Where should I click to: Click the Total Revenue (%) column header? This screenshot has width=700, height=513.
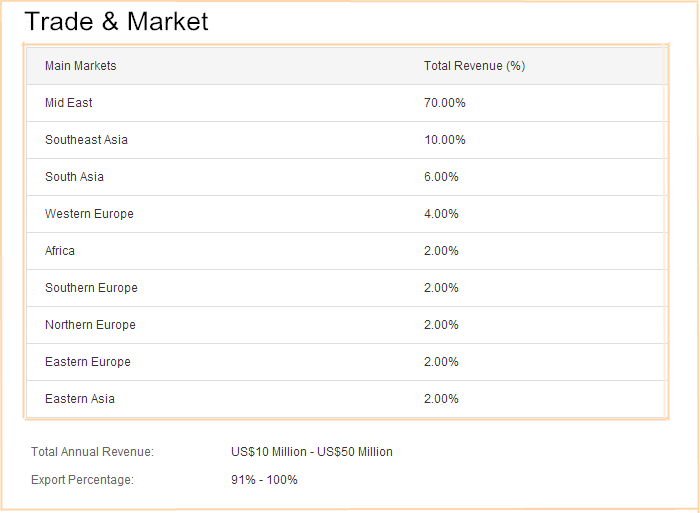click(x=474, y=66)
